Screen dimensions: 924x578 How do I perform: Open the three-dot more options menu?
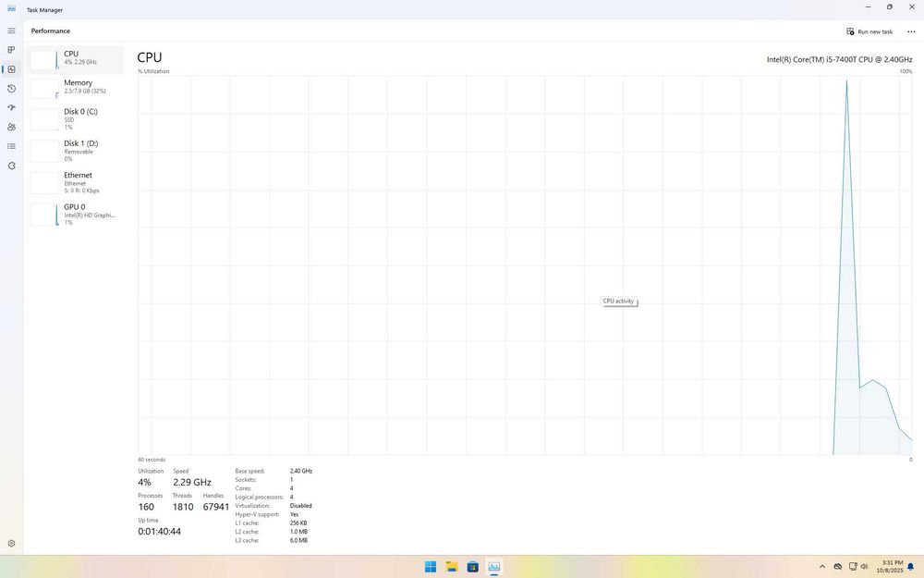point(911,31)
